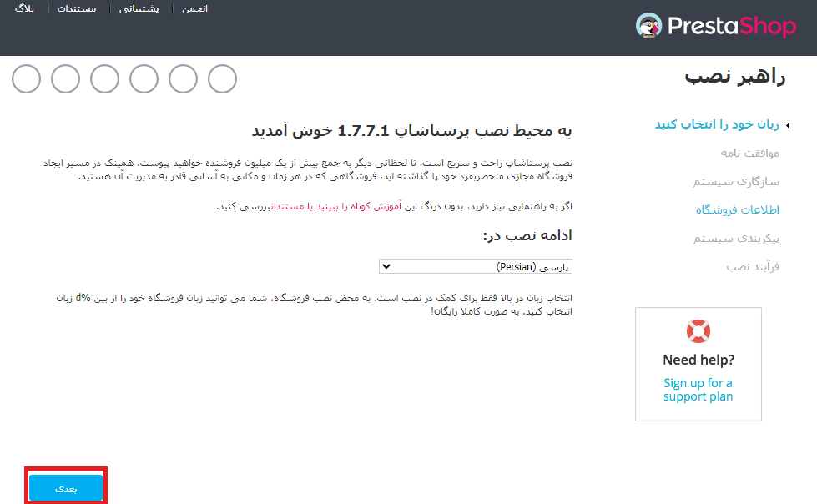Open the installation language dropdown showing Persian

tap(475, 266)
